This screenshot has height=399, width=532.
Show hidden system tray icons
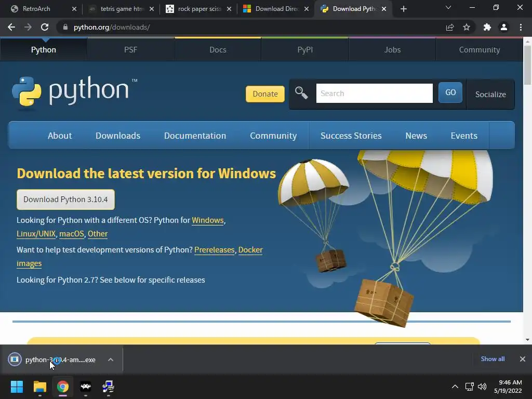[455, 387]
